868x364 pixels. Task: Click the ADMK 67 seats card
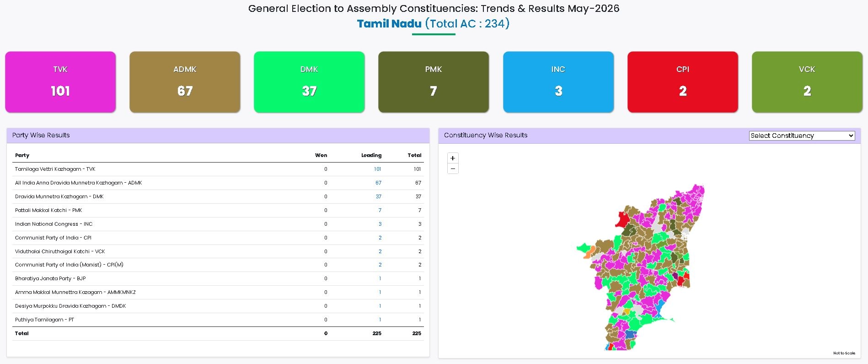coord(185,82)
